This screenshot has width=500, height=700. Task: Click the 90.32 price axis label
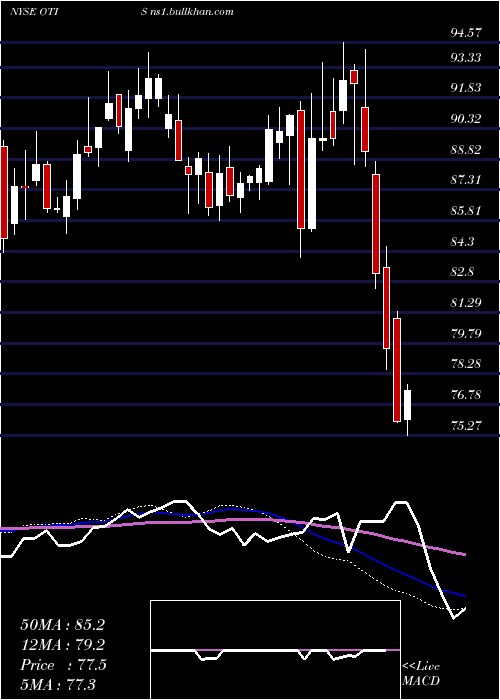[467, 119]
